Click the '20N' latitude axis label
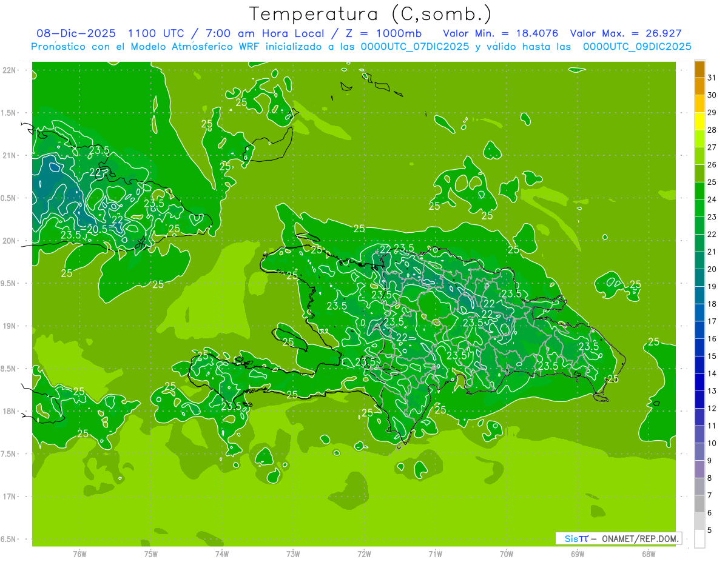The image size is (728, 562). 9,241
